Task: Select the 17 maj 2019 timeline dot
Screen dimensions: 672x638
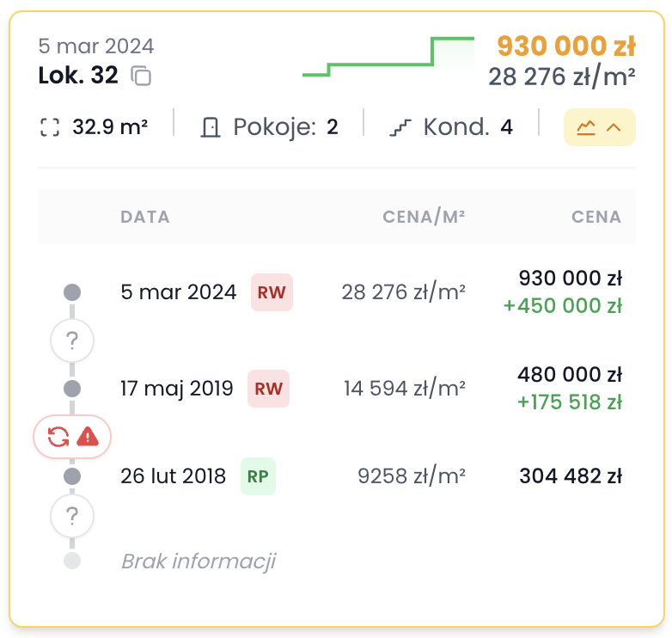Action: click(72, 389)
